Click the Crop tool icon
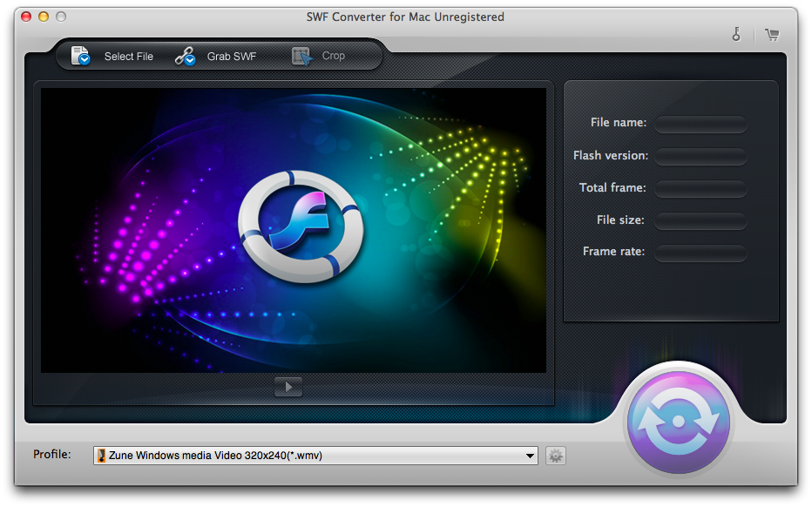Viewport: 812px width, 507px height. point(302,57)
